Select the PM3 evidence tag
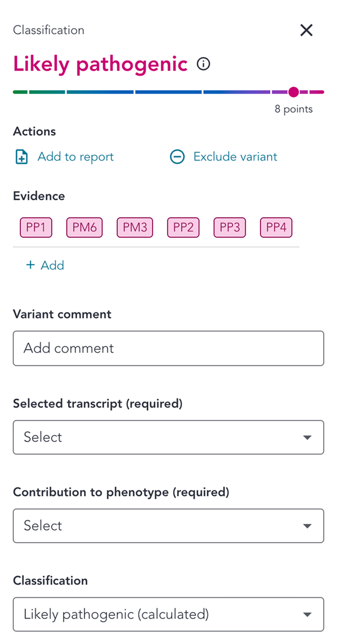This screenshot has width=337, height=644. tap(135, 228)
